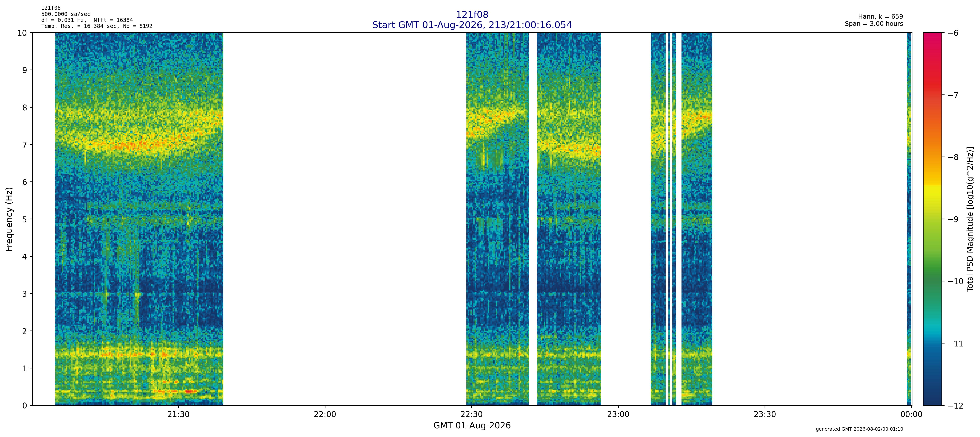Image resolution: width=980 pixels, height=437 pixels.
Task: Click the 22:30 time axis label
Action: (x=472, y=415)
